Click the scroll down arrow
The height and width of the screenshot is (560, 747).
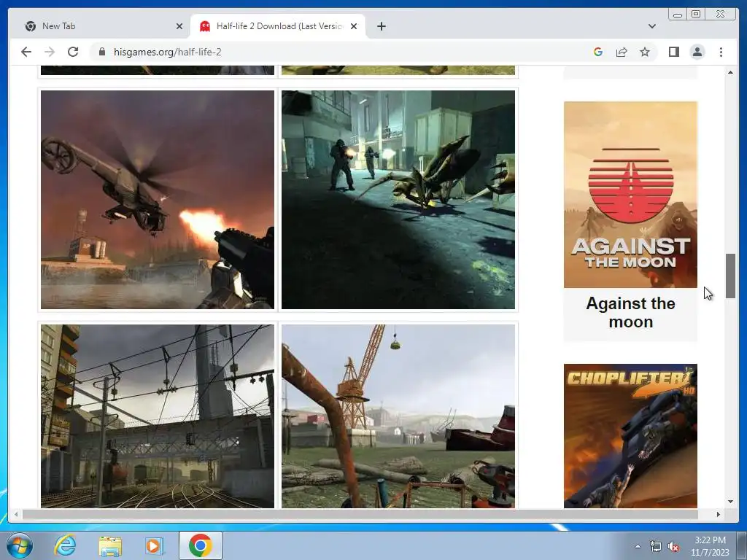[730, 502]
